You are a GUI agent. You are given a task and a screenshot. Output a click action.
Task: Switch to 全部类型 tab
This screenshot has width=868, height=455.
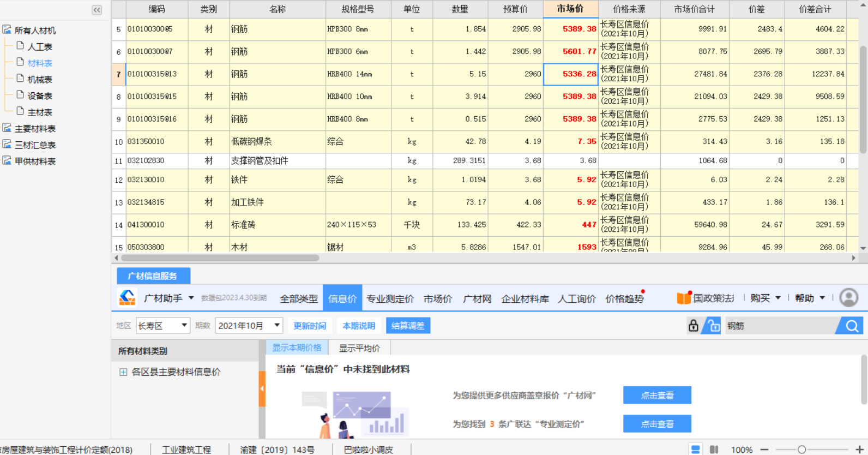pyautogui.click(x=299, y=298)
